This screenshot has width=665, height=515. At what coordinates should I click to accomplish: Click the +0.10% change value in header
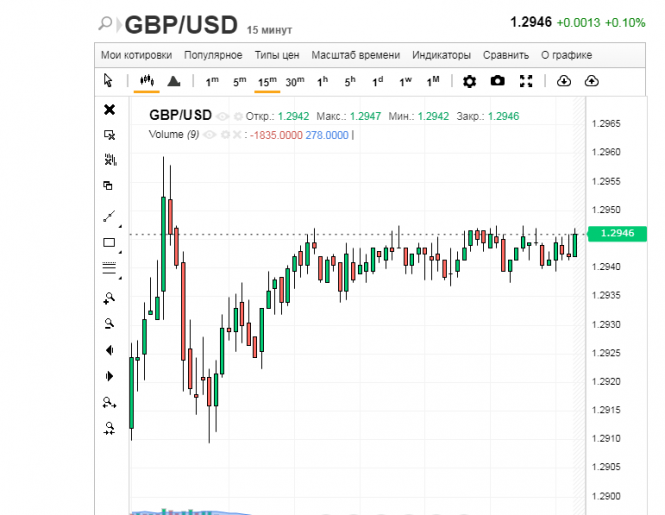[x=625, y=23]
